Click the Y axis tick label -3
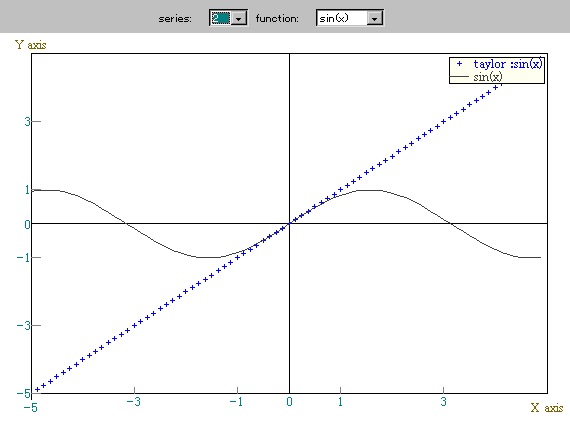The height and width of the screenshot is (427, 570). [24, 326]
